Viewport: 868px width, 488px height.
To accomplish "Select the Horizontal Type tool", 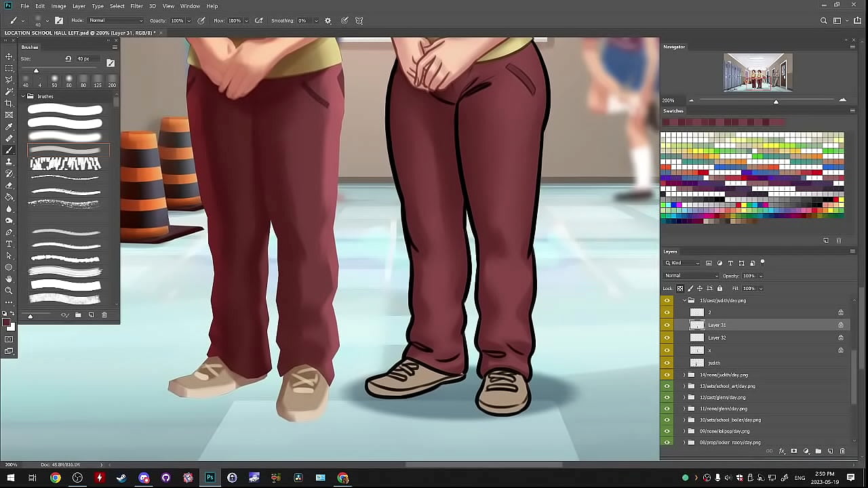I will click(9, 243).
